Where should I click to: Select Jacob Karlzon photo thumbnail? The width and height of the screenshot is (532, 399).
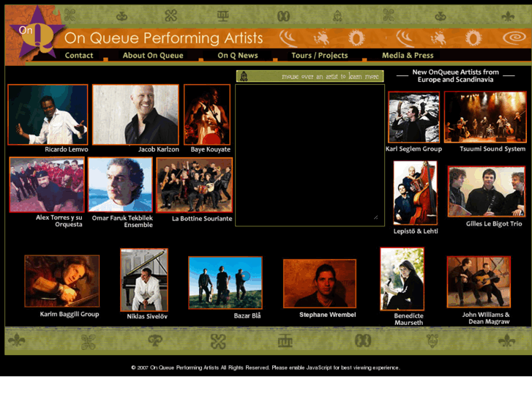[135, 114]
